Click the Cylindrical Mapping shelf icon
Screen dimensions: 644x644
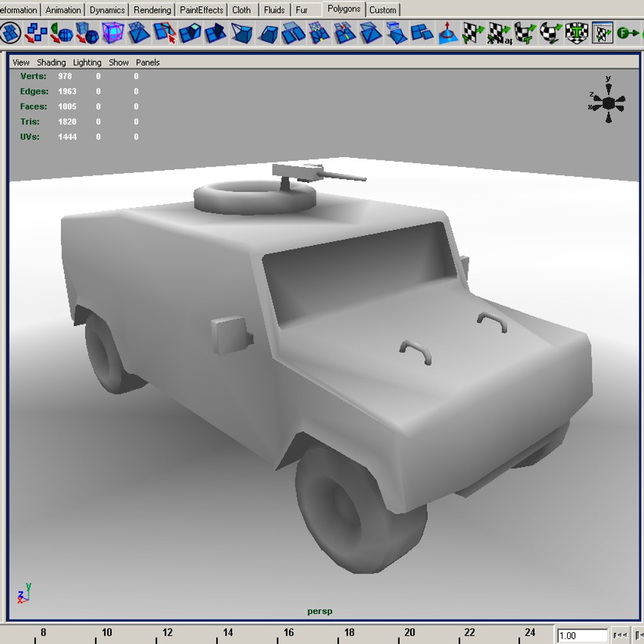[x=525, y=33]
